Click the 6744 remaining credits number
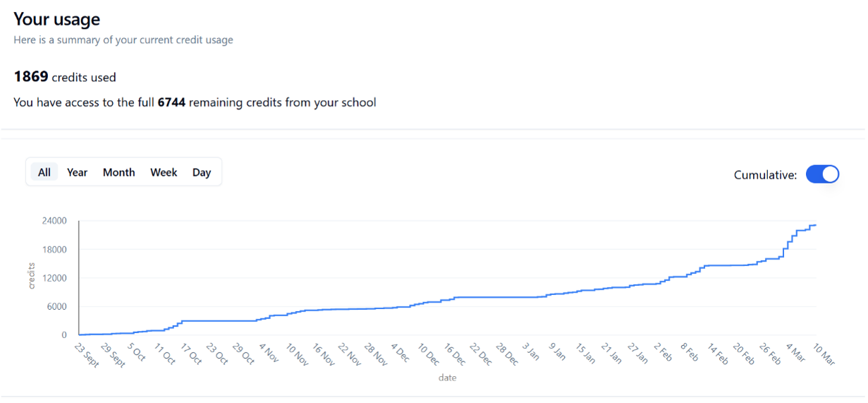Viewport: 868px width, 403px height. coord(171,102)
